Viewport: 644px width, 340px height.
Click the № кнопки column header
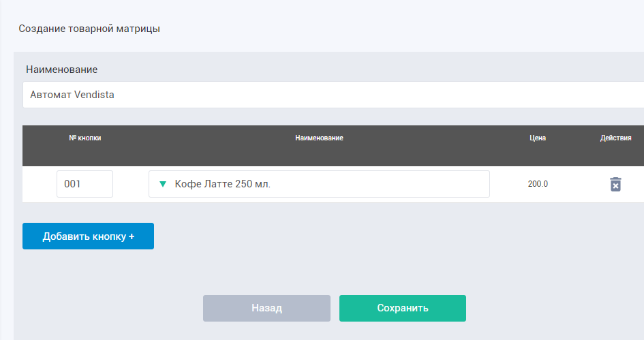(85, 138)
